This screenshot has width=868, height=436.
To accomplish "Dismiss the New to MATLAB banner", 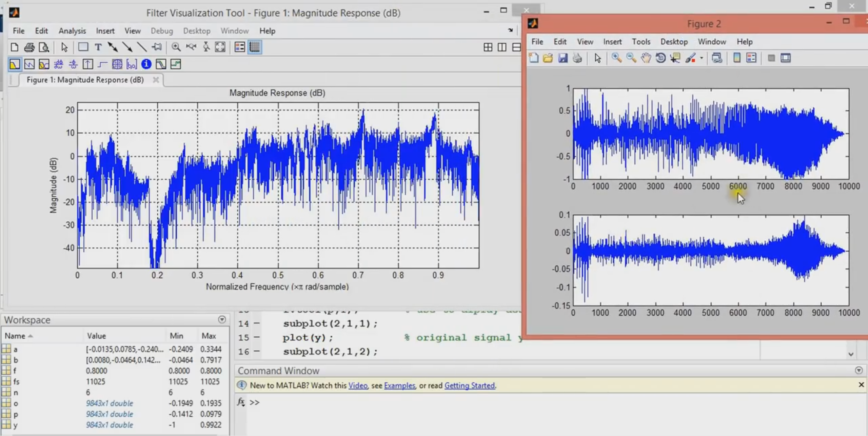I will (x=861, y=385).
